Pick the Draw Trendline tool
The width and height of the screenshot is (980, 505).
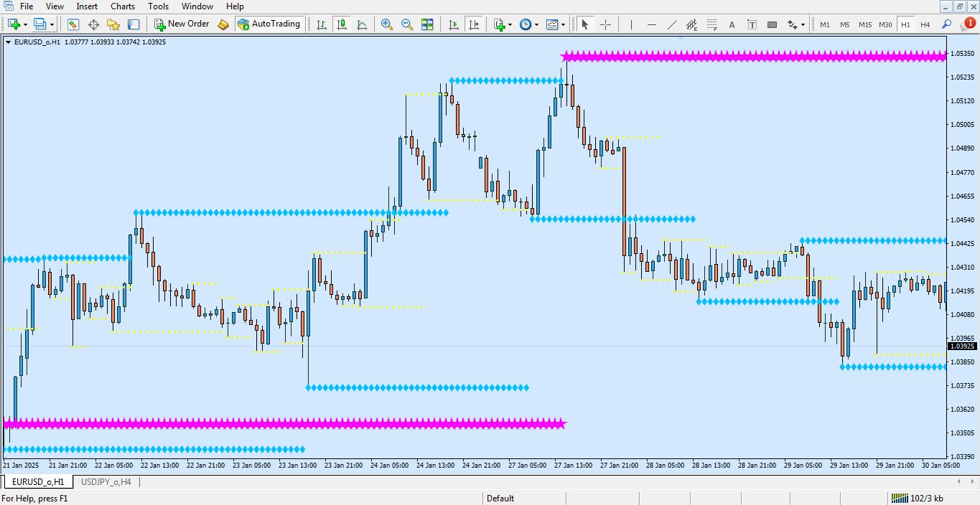pyautogui.click(x=672, y=24)
